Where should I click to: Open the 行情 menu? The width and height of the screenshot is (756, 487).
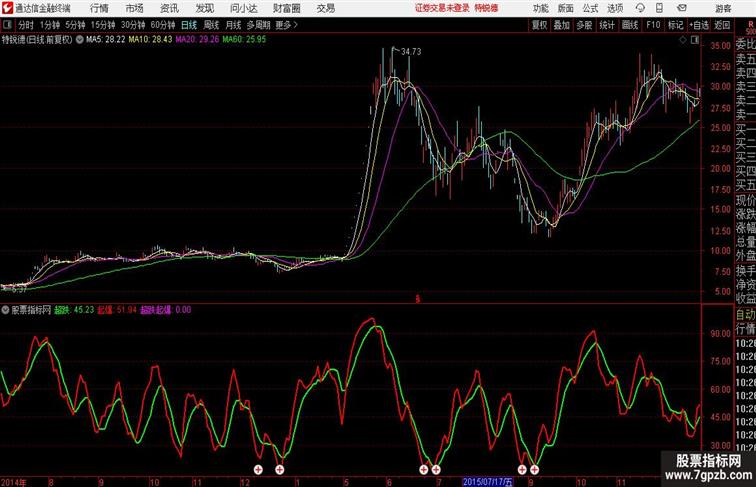coord(99,8)
